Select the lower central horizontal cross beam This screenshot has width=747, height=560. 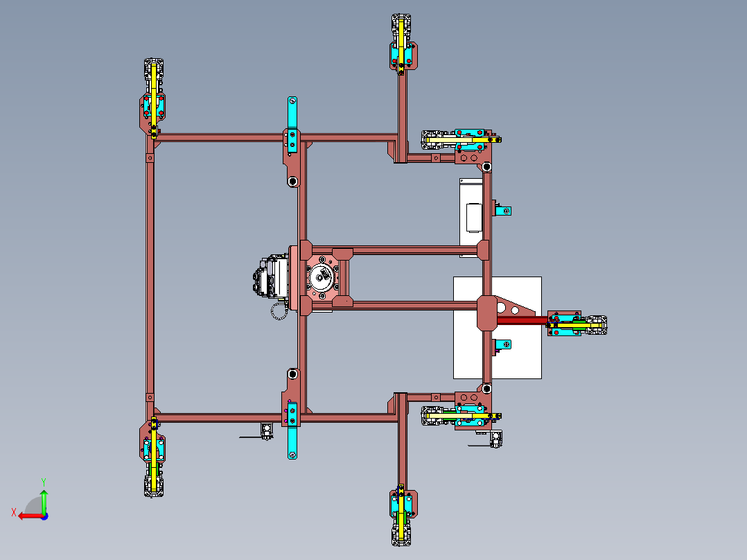396,305
